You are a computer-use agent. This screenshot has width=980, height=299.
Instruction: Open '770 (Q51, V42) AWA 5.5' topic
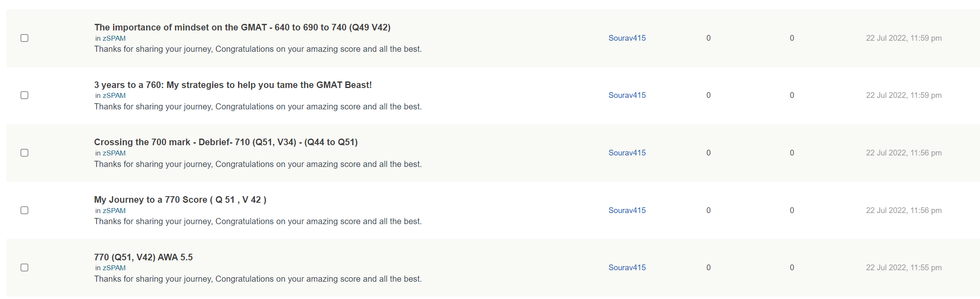coord(143,257)
